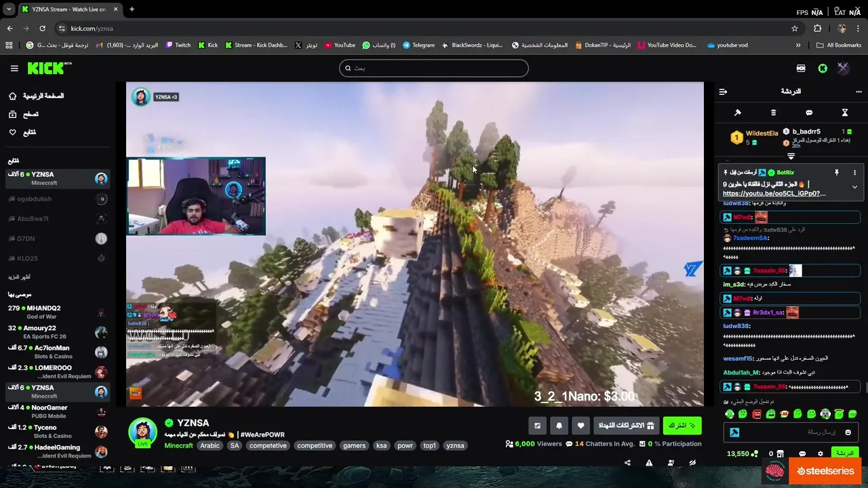The image size is (868, 488).
Task: Click the 13,550 channel points balance
Action: point(741,453)
